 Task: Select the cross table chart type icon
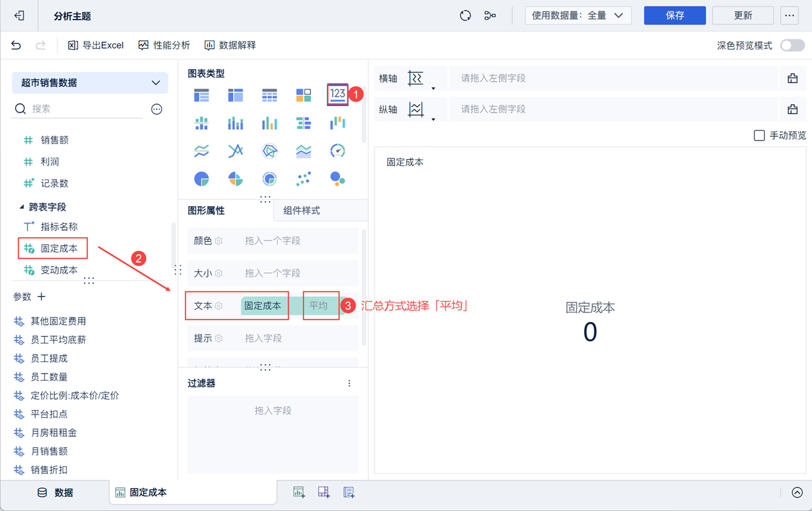tap(236, 95)
